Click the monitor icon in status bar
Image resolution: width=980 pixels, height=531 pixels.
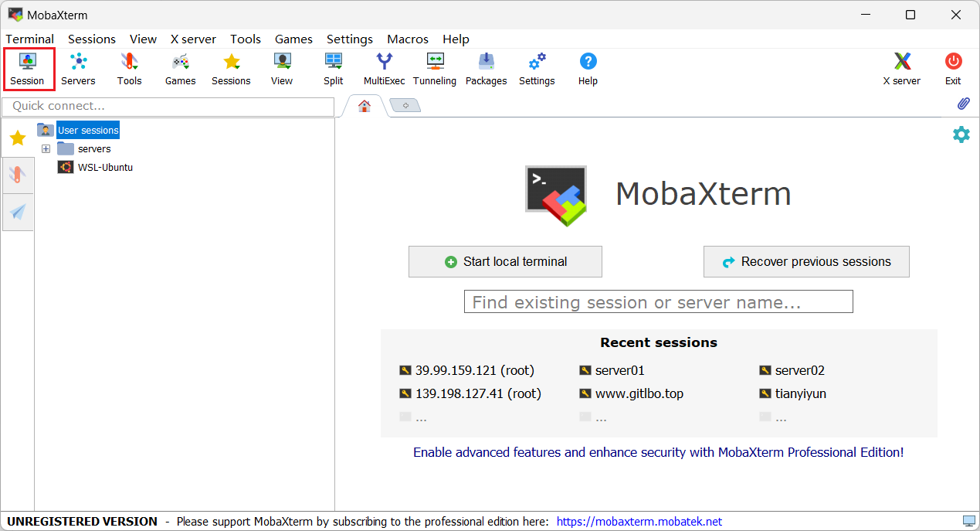coord(968,521)
